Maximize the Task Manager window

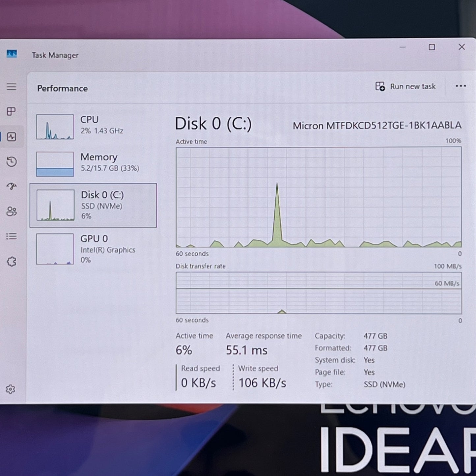click(x=432, y=47)
